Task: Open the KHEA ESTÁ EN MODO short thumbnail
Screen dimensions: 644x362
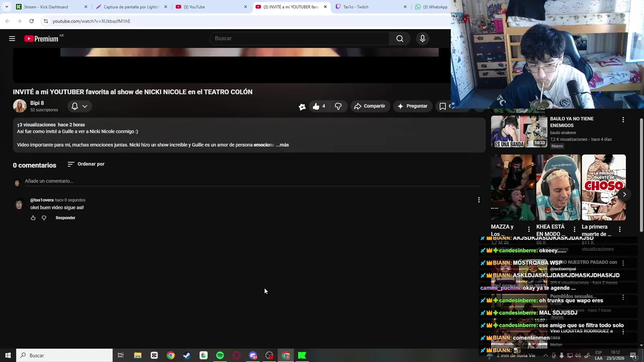Action: (x=558, y=188)
